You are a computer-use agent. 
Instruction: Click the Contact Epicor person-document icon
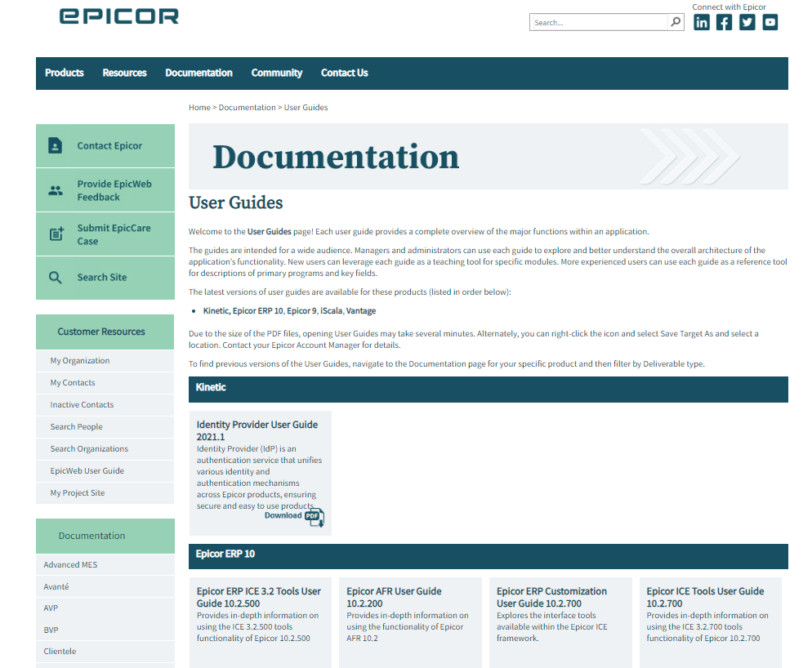point(56,145)
